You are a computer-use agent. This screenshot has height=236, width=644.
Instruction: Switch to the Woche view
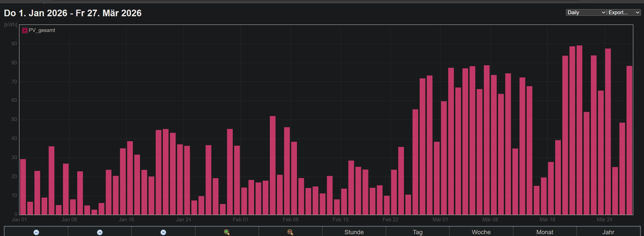(x=481, y=232)
